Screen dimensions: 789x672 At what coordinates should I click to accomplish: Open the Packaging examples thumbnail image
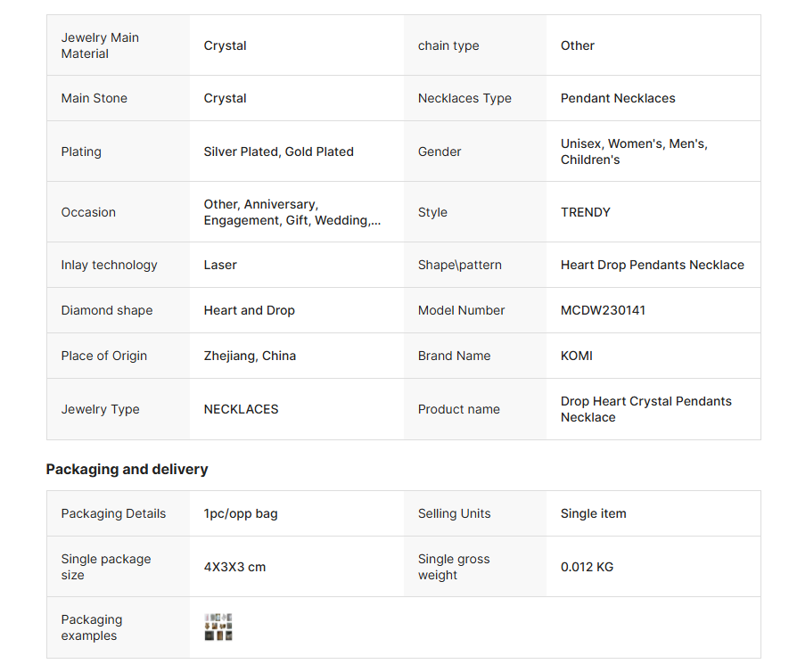(x=218, y=627)
